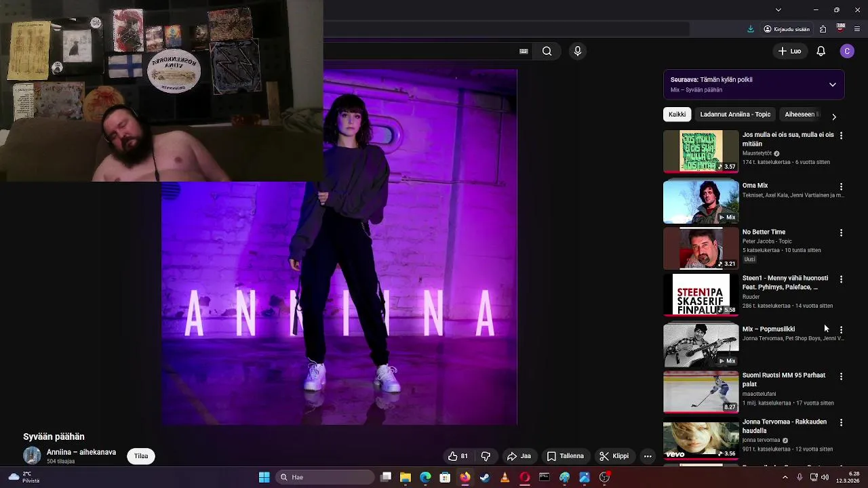Open more actions three-dot menu below video
Image resolution: width=868 pixels, height=488 pixels.
(x=648, y=456)
